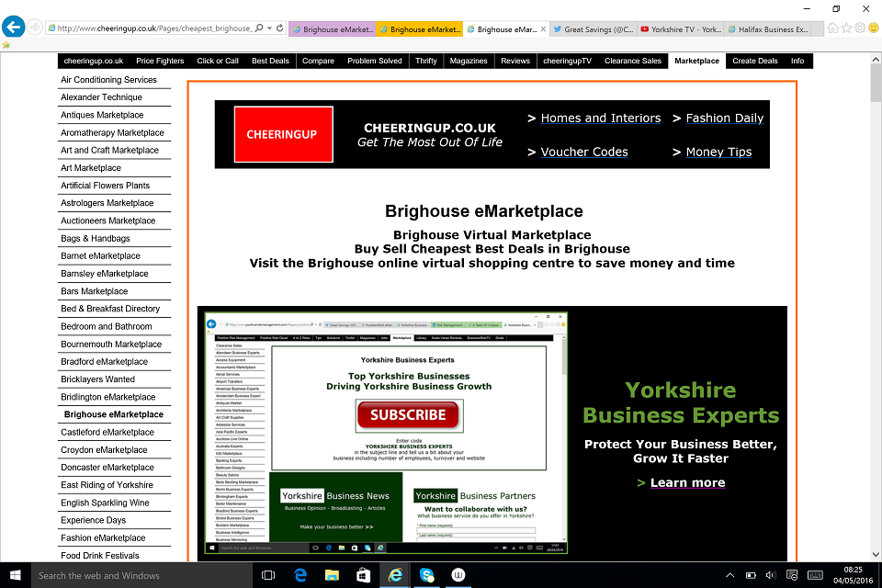Click the add to favorites bar star icon
This screenshot has height=588, width=882.
6,45
